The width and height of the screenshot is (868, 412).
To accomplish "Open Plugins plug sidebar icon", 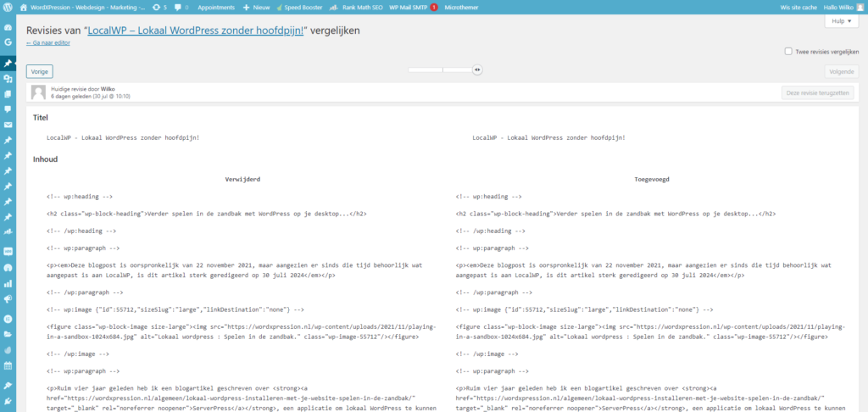I will coord(8,400).
